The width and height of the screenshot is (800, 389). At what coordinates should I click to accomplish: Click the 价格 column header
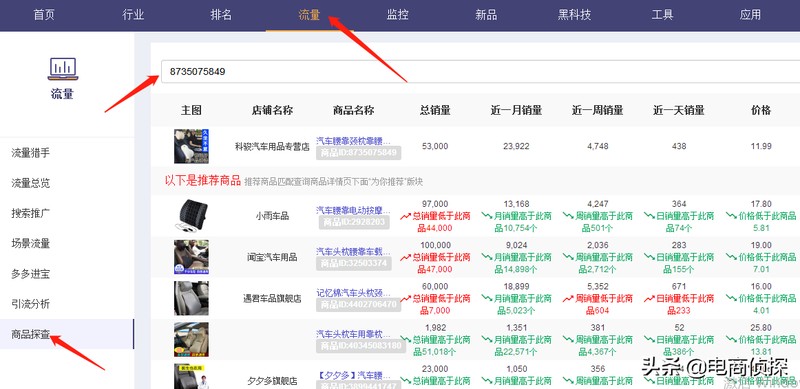[761, 110]
